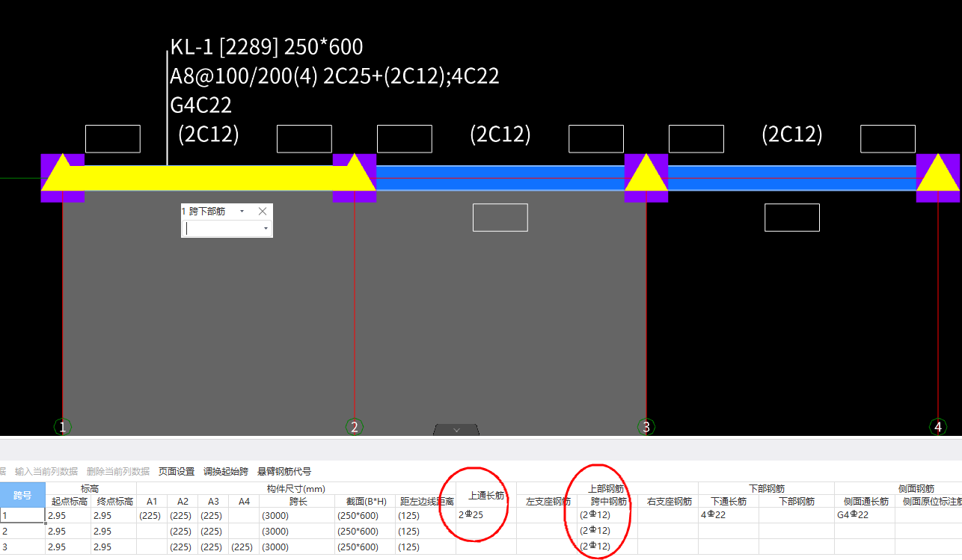This screenshot has width=962, height=560.
Task: Click 调换起始跨 button
Action: point(226,472)
